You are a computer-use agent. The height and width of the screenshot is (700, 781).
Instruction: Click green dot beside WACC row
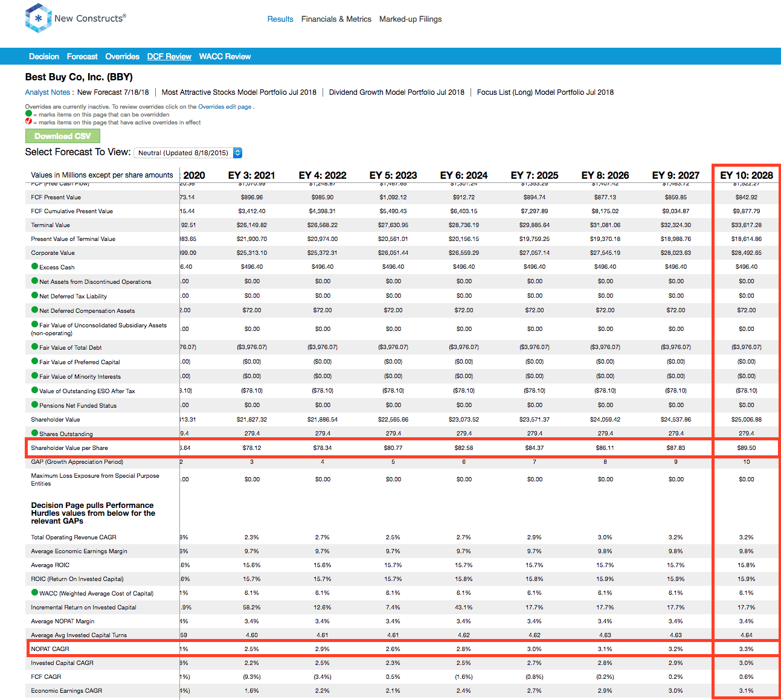(34, 592)
